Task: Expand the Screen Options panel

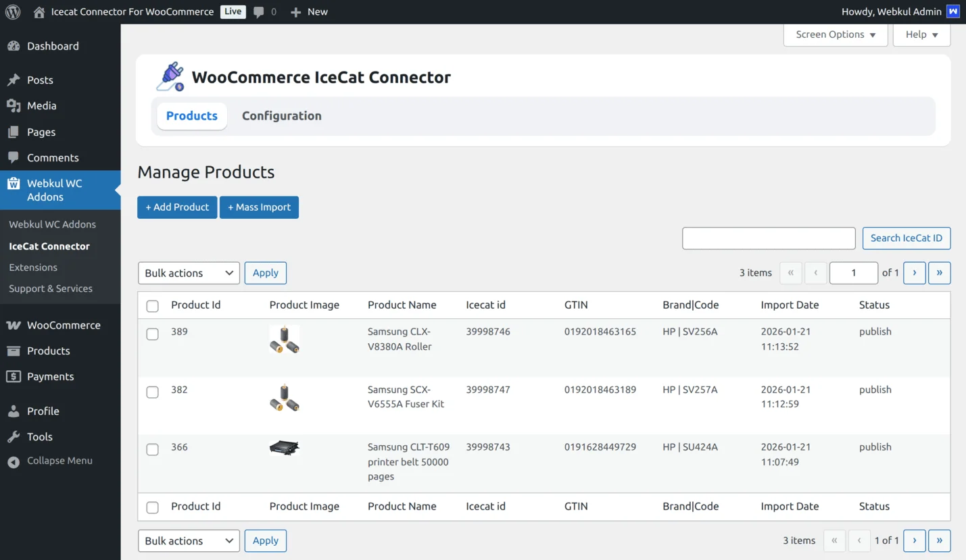Action: [x=834, y=34]
